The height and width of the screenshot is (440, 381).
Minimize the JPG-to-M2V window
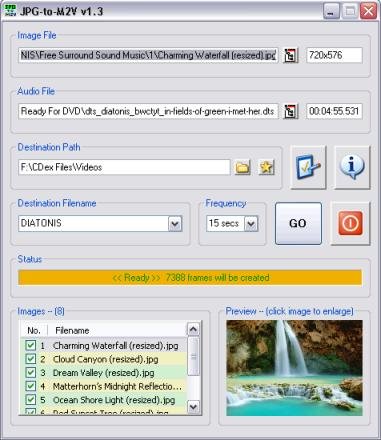coord(331,11)
